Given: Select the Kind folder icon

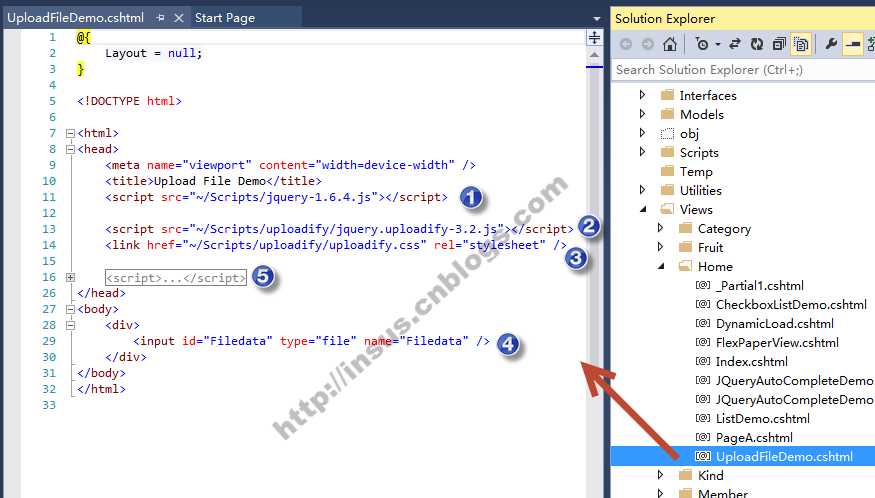Looking at the screenshot, I should [685, 475].
